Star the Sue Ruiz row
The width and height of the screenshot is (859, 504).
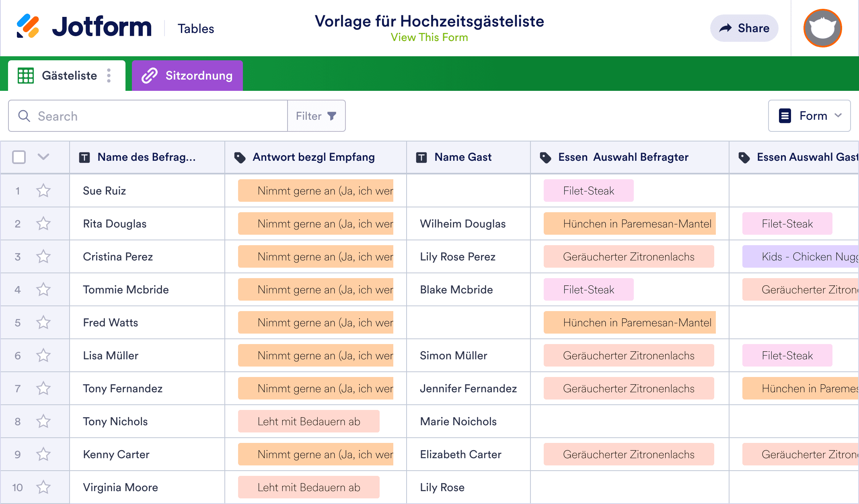[x=43, y=191]
